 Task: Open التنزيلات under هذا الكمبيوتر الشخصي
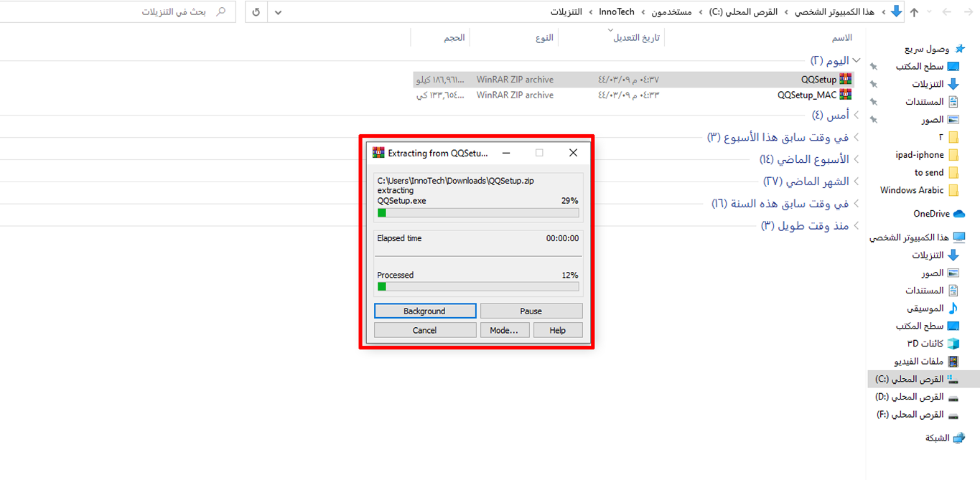click(x=935, y=255)
